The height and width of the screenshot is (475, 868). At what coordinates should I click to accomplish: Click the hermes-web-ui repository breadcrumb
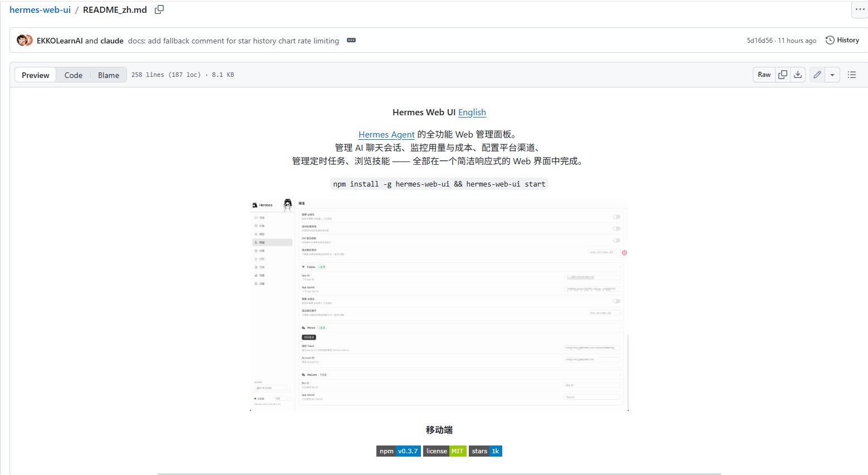point(40,9)
